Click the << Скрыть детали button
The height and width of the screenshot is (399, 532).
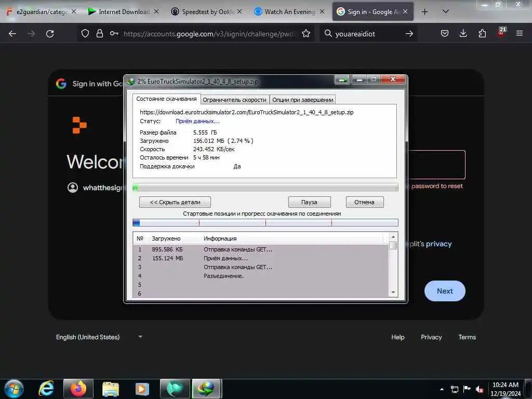coord(175,202)
